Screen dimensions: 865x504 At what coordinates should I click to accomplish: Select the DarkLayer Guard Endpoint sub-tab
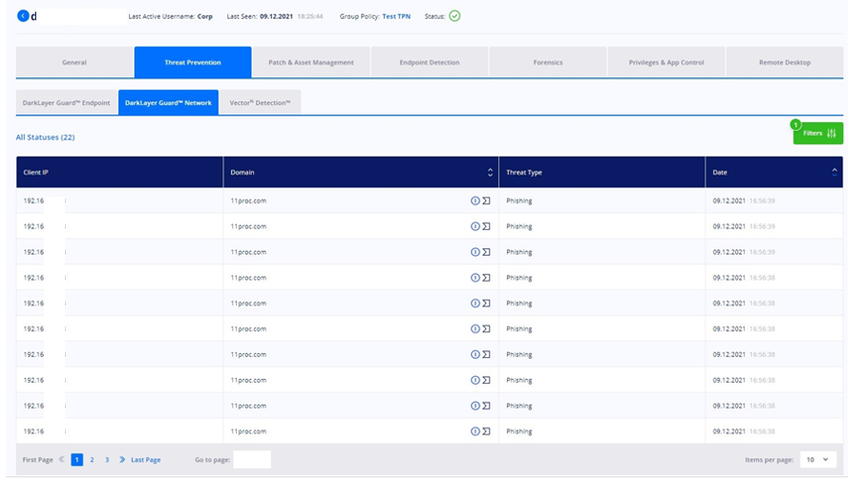point(66,102)
